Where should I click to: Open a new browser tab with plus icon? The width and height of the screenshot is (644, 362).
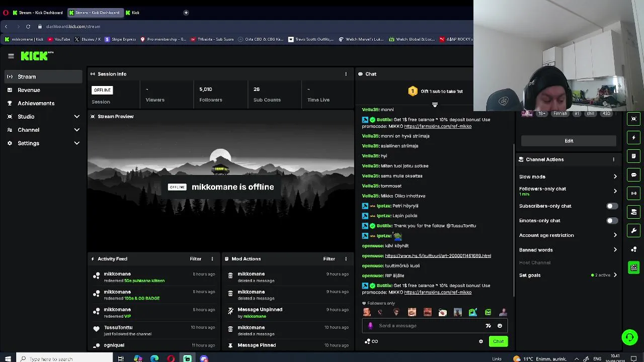[186, 13]
